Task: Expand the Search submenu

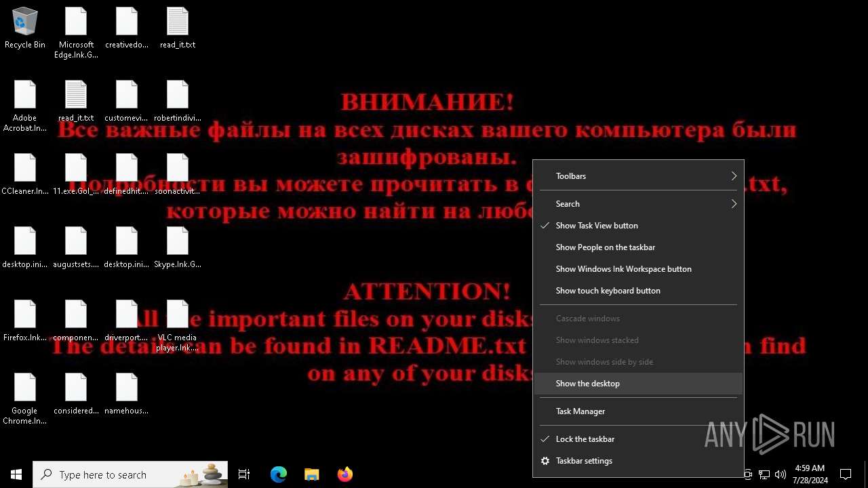Action: 638,204
